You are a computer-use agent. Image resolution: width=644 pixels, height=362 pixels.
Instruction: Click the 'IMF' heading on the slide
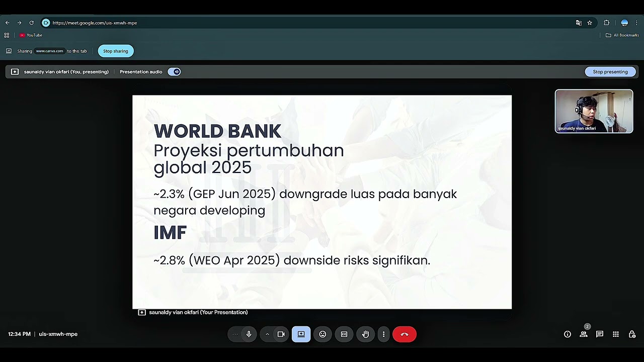170,233
